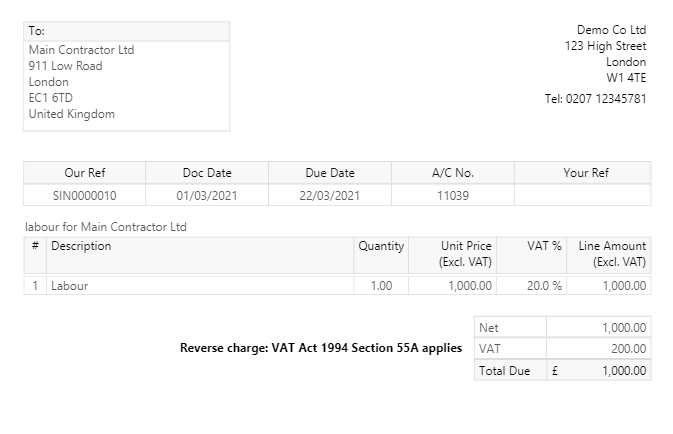Click the Quantity value 1.00
The height and width of the screenshot is (434, 673).
[x=381, y=286]
